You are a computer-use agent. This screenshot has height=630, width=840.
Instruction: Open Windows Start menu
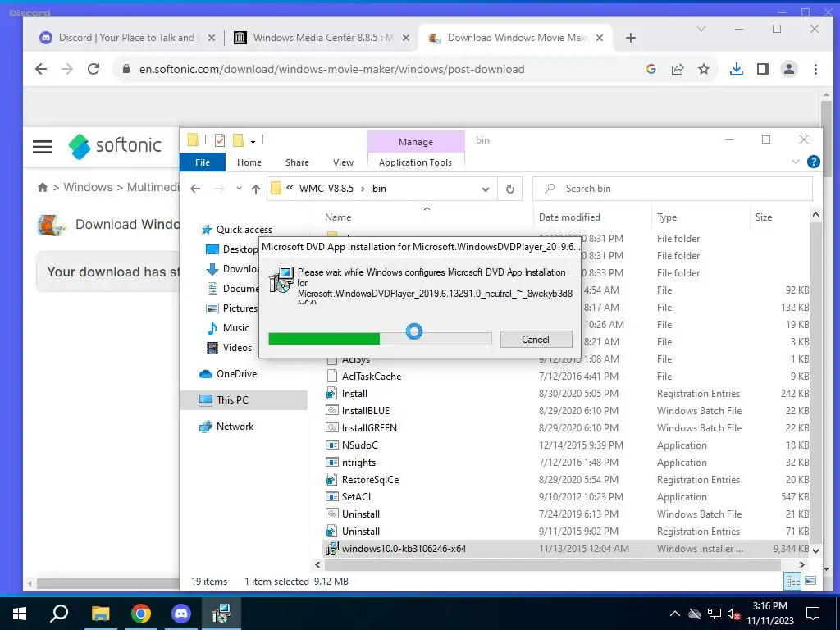coord(20,614)
